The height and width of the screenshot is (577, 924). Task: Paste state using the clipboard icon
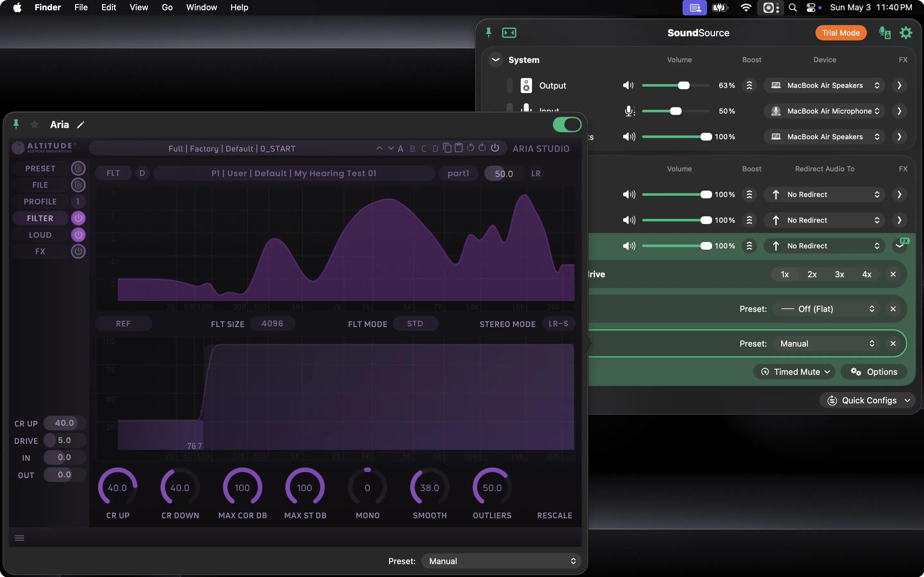pyautogui.click(x=459, y=148)
